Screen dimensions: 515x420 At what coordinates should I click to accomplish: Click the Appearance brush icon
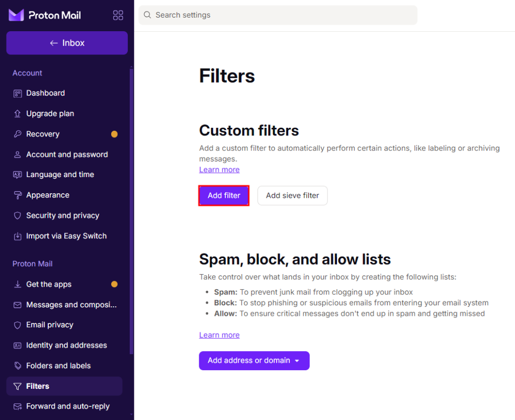click(x=17, y=195)
